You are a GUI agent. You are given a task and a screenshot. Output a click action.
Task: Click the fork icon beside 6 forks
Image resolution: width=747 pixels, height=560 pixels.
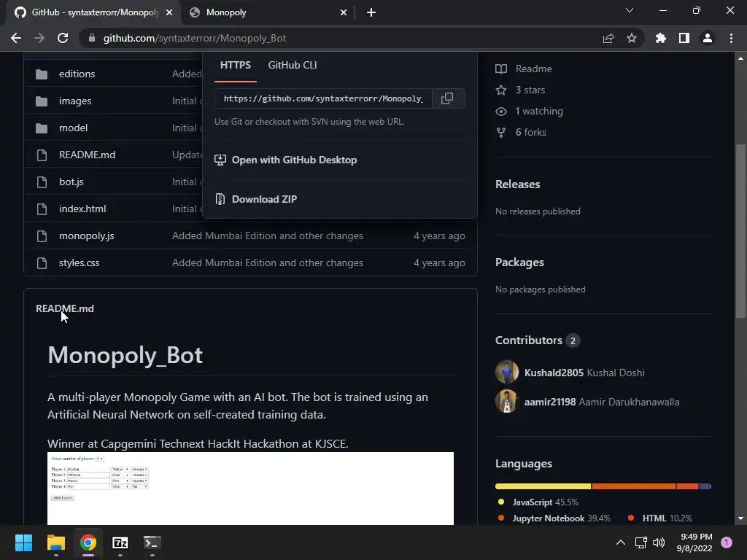click(x=501, y=133)
